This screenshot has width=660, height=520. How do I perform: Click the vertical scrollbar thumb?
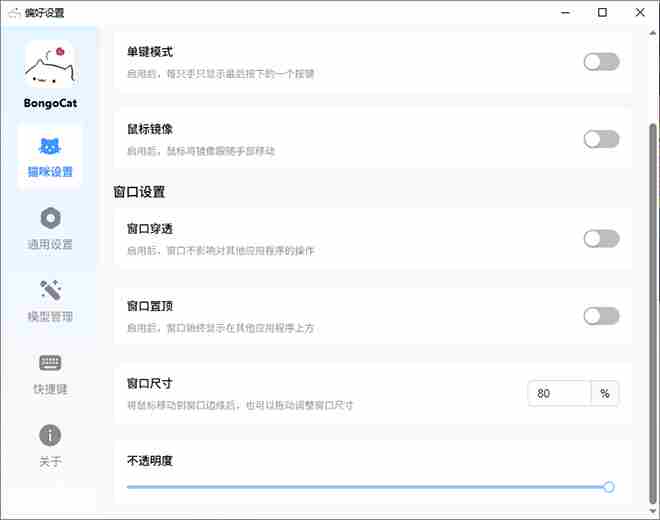[653, 313]
